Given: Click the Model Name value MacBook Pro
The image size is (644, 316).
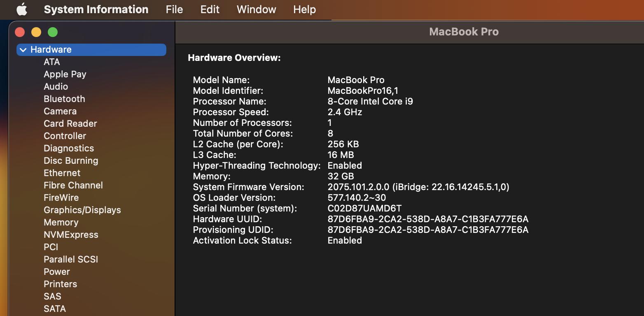Looking at the screenshot, I should (x=356, y=80).
